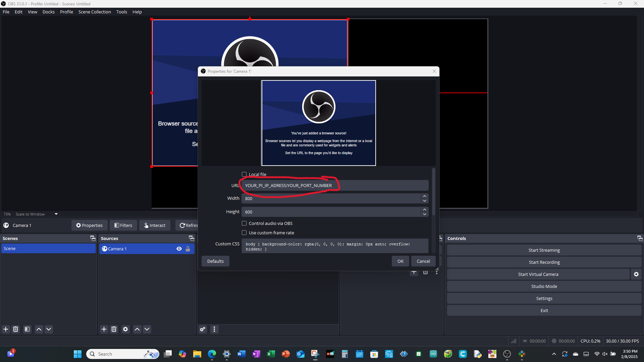Enable Control audio via OBS checkbox
644x362 pixels.
[244, 223]
